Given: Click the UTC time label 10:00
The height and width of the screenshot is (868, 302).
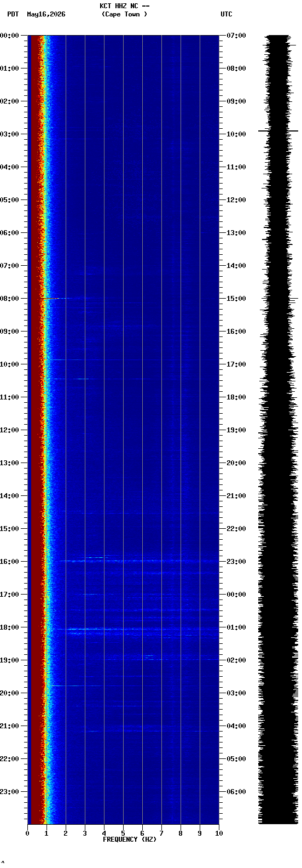Looking at the screenshot, I should point(236,134).
